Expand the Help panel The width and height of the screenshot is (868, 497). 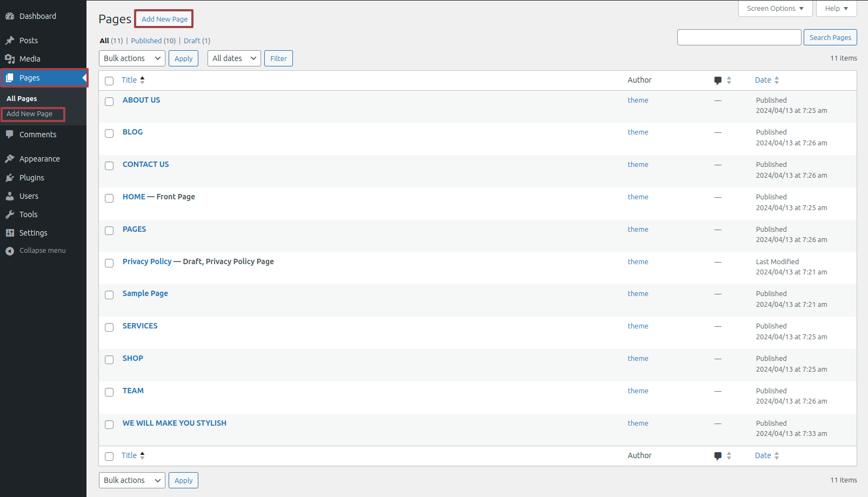point(836,8)
